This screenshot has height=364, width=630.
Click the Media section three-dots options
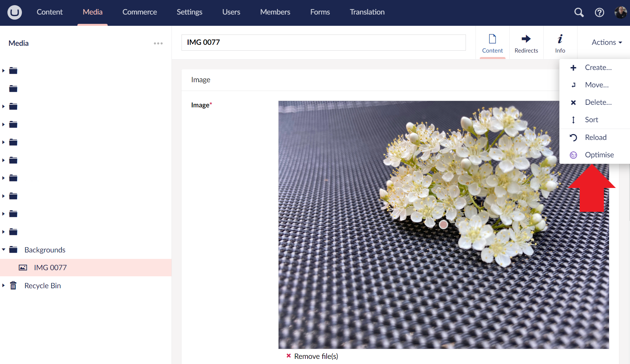coord(158,43)
